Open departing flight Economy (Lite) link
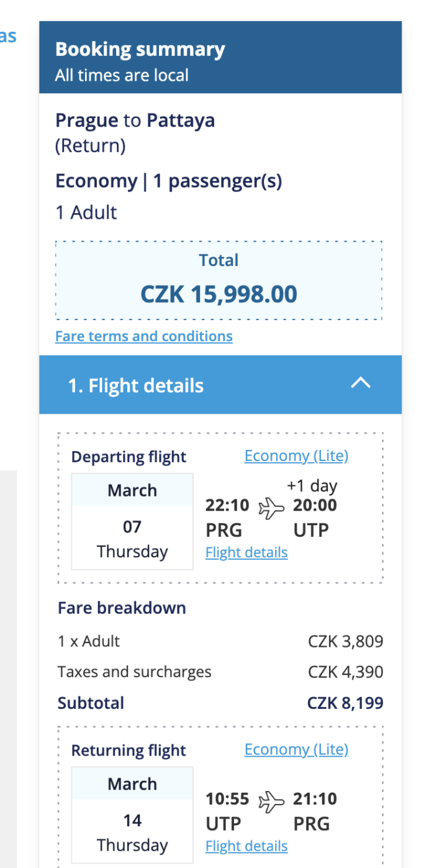 click(x=296, y=456)
